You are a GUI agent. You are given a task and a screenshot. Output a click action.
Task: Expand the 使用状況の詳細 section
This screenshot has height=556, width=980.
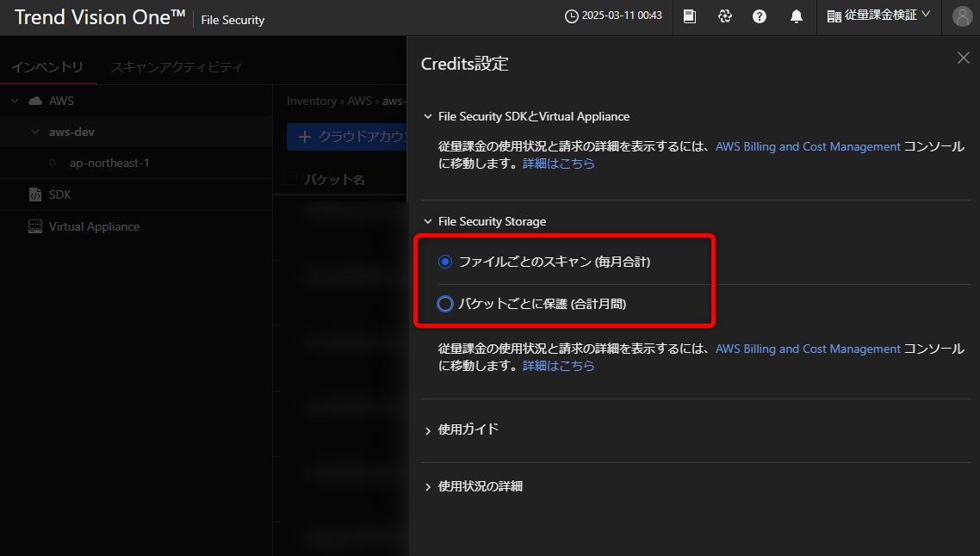(427, 486)
